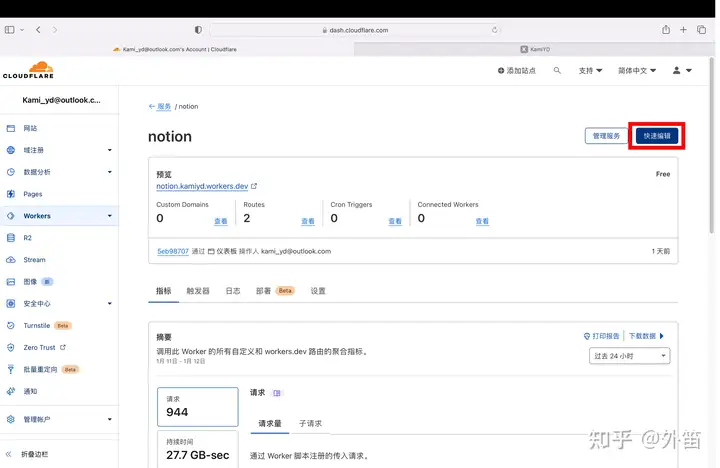Click the dash.cloudflare.com address bar
Image resolution: width=720 pixels, height=468 pixels.
point(355,30)
